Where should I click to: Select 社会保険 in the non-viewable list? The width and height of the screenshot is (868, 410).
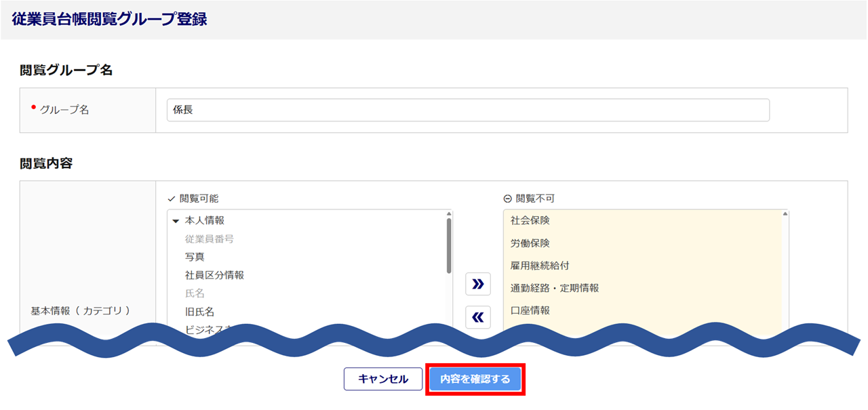click(x=530, y=220)
